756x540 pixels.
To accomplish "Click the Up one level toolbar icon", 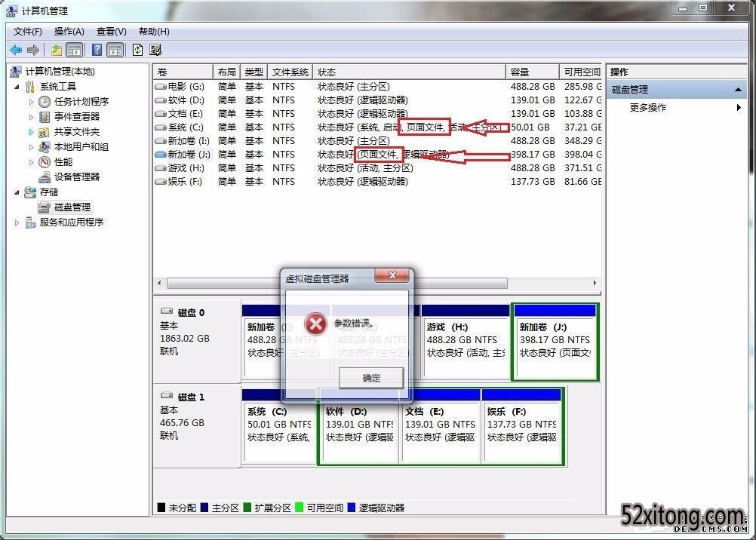I will click(x=57, y=50).
